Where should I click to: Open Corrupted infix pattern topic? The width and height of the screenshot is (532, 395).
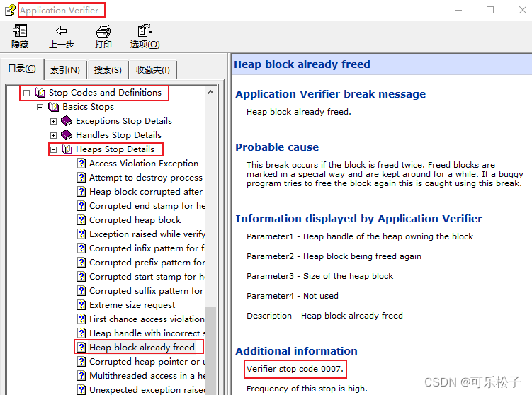[x=147, y=248]
